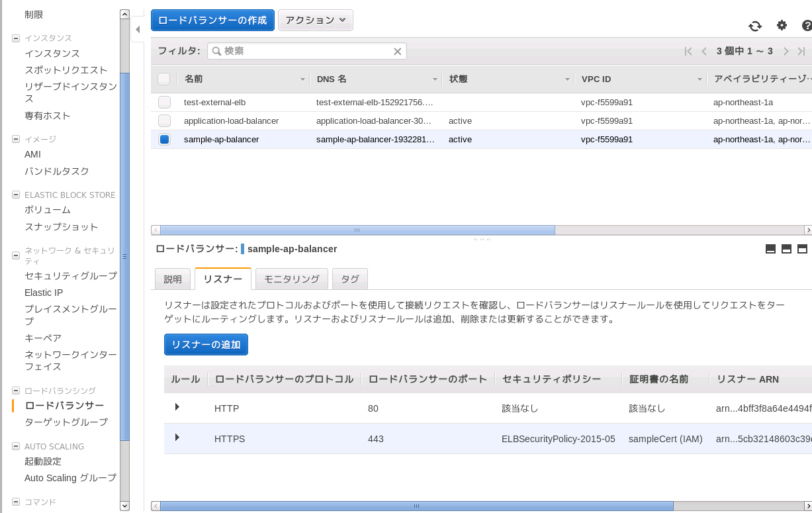The width and height of the screenshot is (812, 513).
Task: Open the settings gear icon
Action: pyautogui.click(x=782, y=25)
